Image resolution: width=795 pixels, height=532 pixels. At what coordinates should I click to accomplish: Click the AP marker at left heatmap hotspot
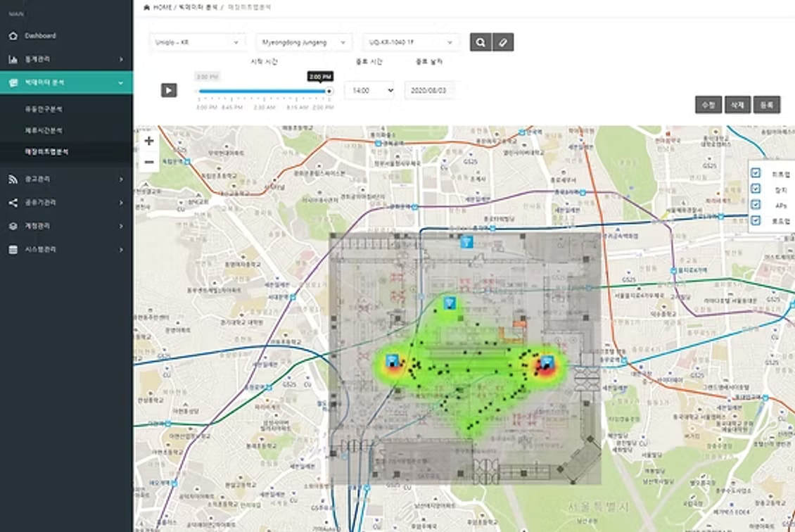tap(393, 361)
